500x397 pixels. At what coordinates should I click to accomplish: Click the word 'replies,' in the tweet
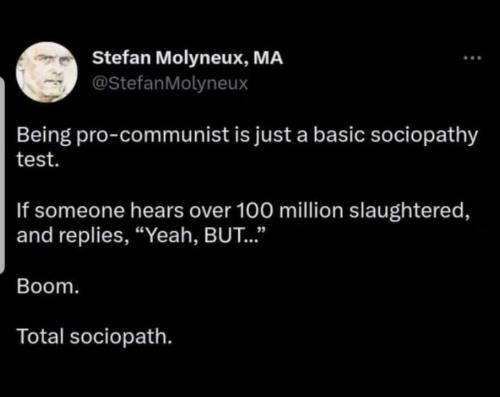click(95, 236)
